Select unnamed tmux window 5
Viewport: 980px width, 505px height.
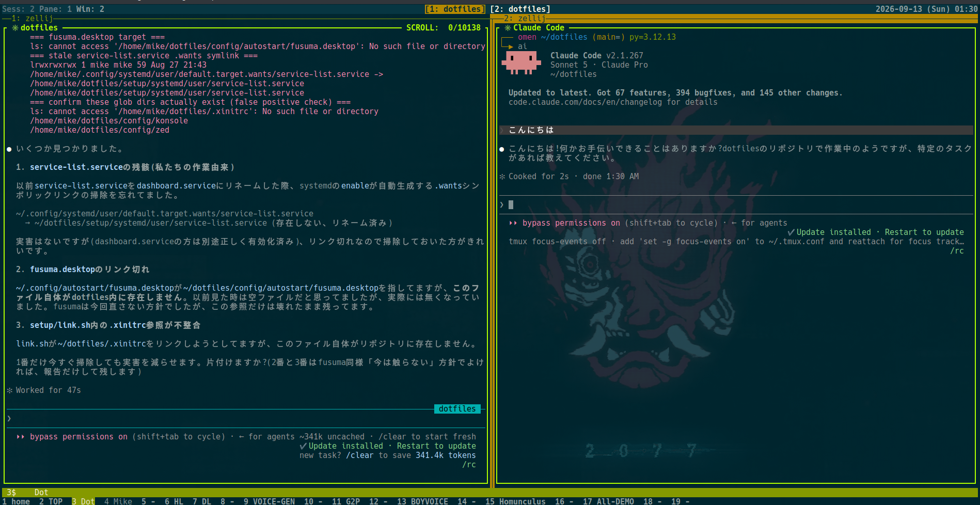coord(148,501)
